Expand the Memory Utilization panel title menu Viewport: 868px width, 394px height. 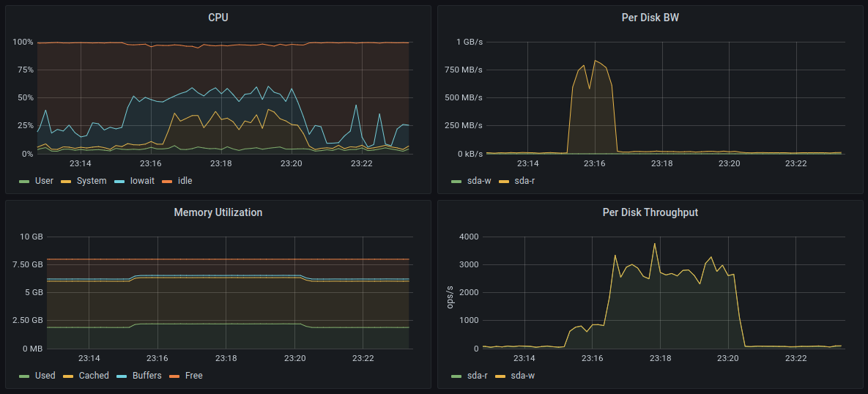point(218,212)
